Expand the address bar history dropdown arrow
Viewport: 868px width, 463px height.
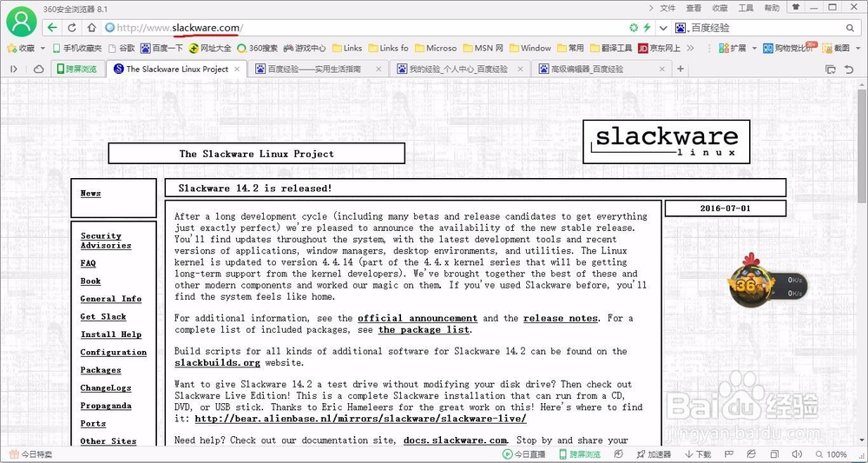[663, 28]
